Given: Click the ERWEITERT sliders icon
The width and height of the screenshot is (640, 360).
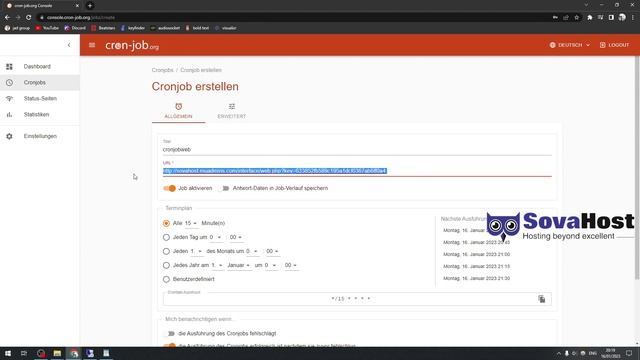Looking at the screenshot, I should click(231, 107).
